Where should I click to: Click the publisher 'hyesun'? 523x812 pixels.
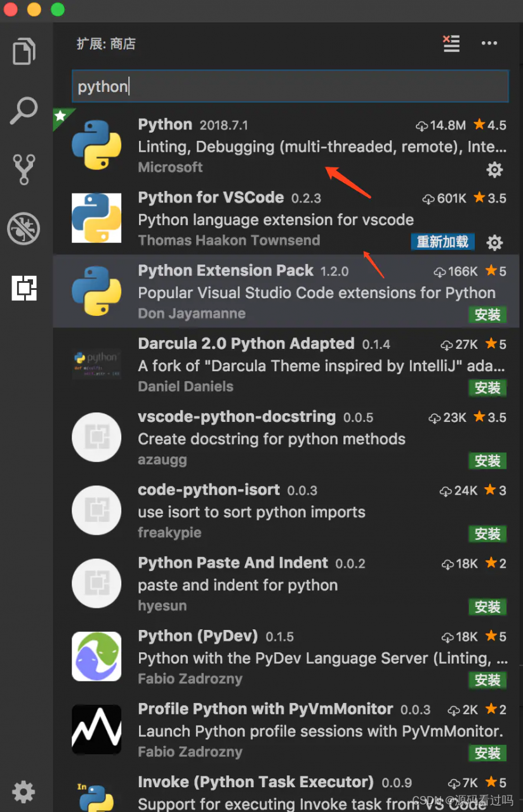tap(162, 606)
